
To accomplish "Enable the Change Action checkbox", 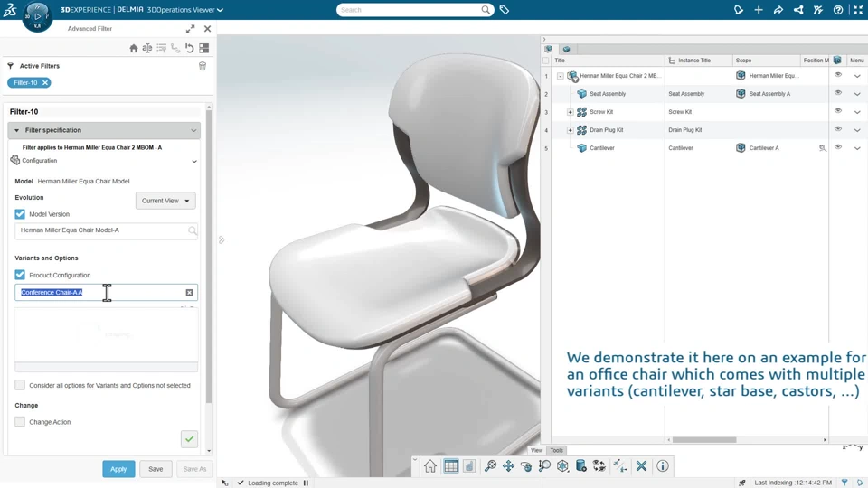I will click(20, 422).
